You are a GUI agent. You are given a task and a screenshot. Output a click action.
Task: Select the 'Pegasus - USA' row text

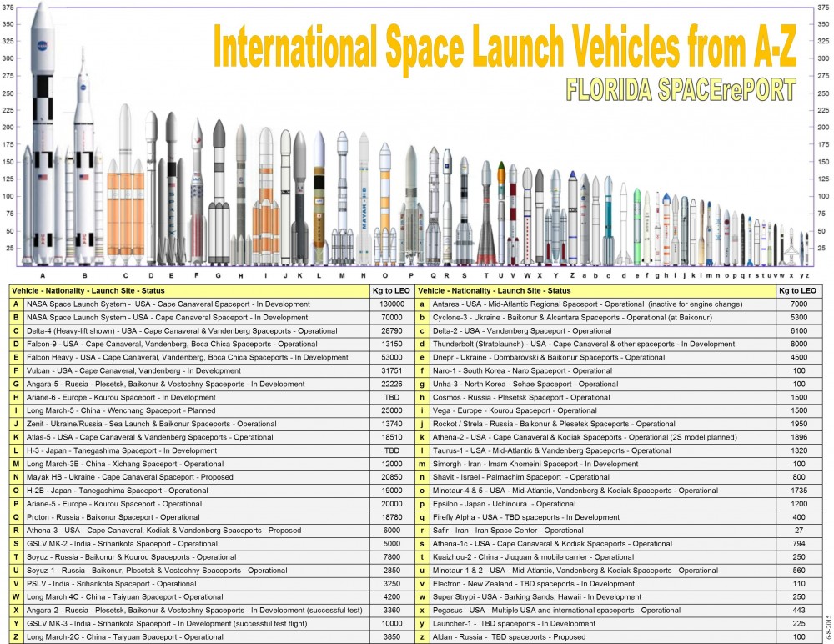(x=556, y=610)
